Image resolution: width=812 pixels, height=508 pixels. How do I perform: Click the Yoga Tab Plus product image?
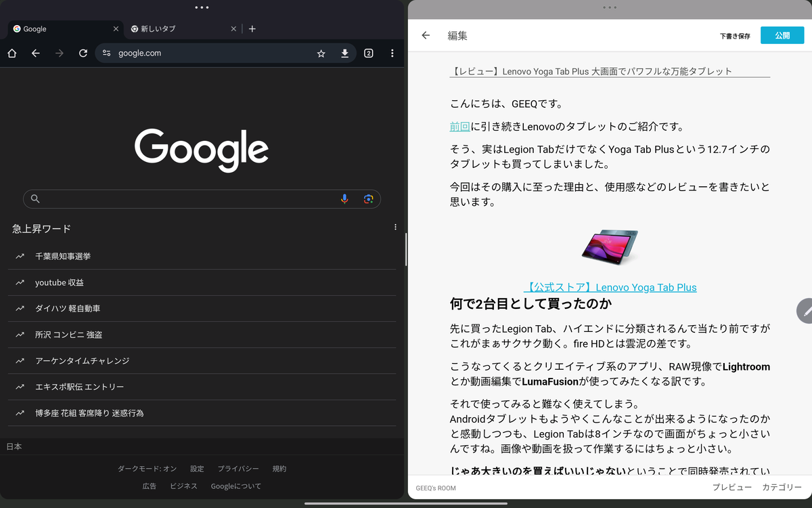point(610,247)
